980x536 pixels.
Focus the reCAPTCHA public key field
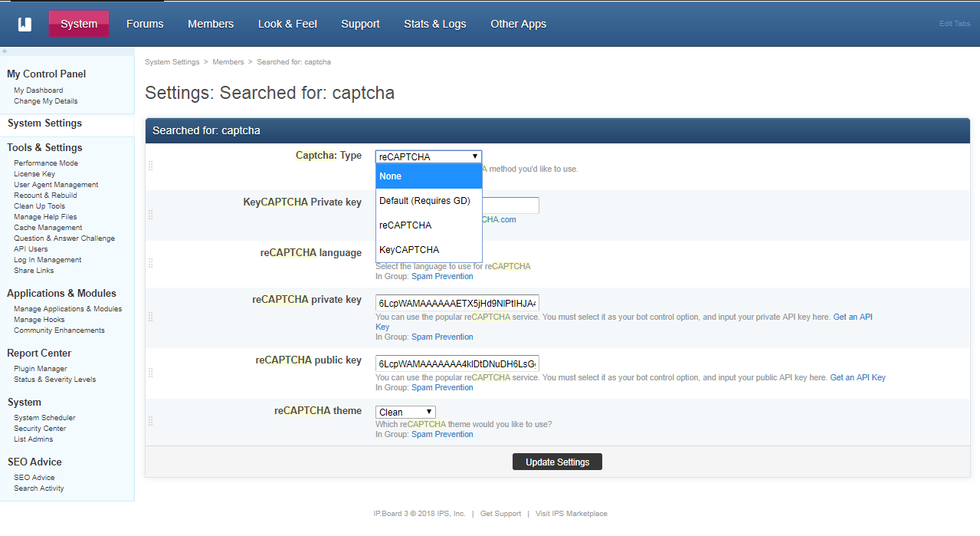(457, 363)
